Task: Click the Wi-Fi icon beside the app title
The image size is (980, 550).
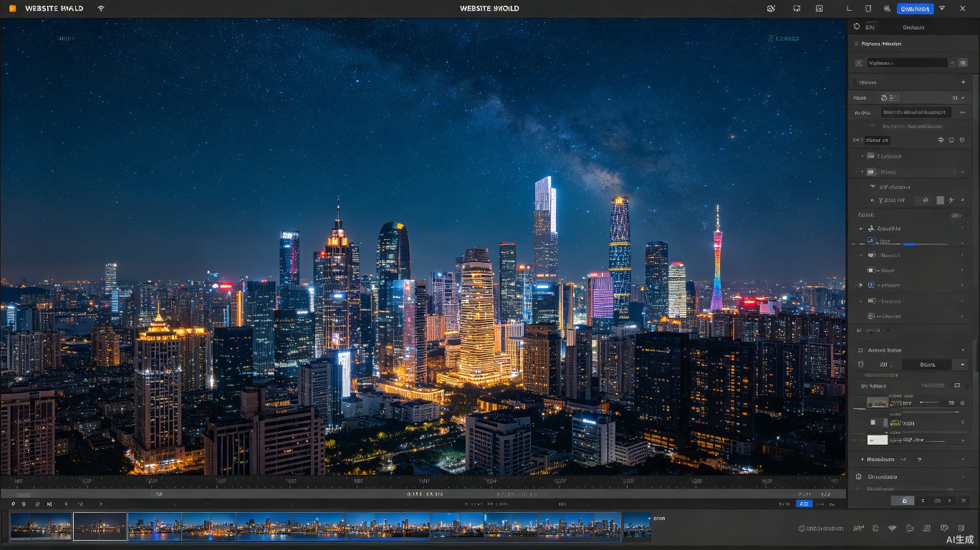Action: pos(100,9)
